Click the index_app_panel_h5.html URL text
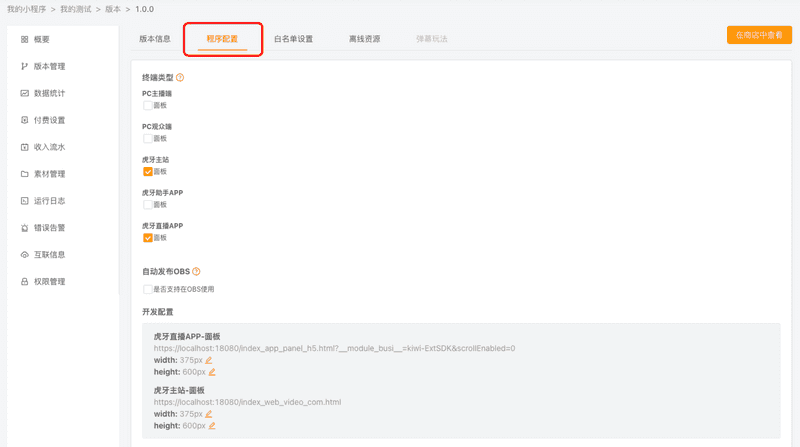 (x=334, y=349)
